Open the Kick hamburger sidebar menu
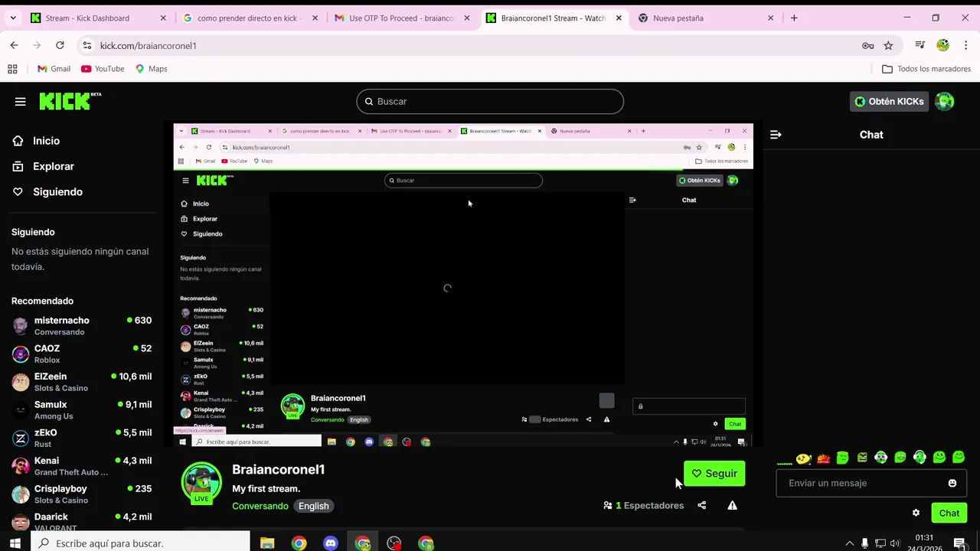The height and width of the screenshot is (551, 980). tap(20, 101)
